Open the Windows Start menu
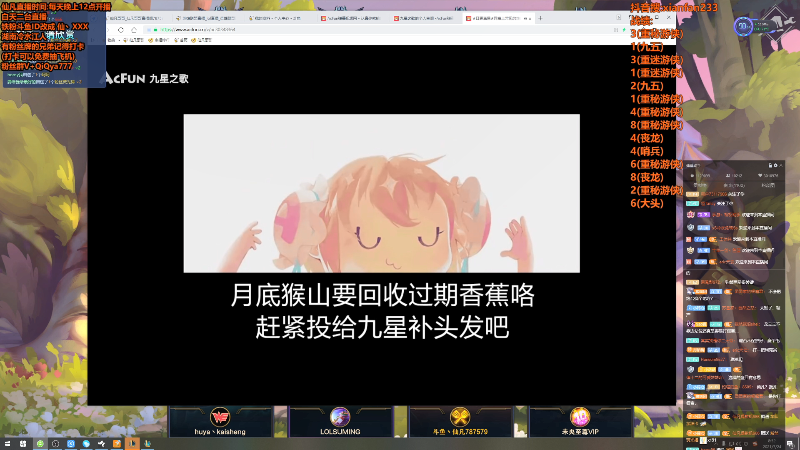800x450 pixels. [x=7, y=444]
